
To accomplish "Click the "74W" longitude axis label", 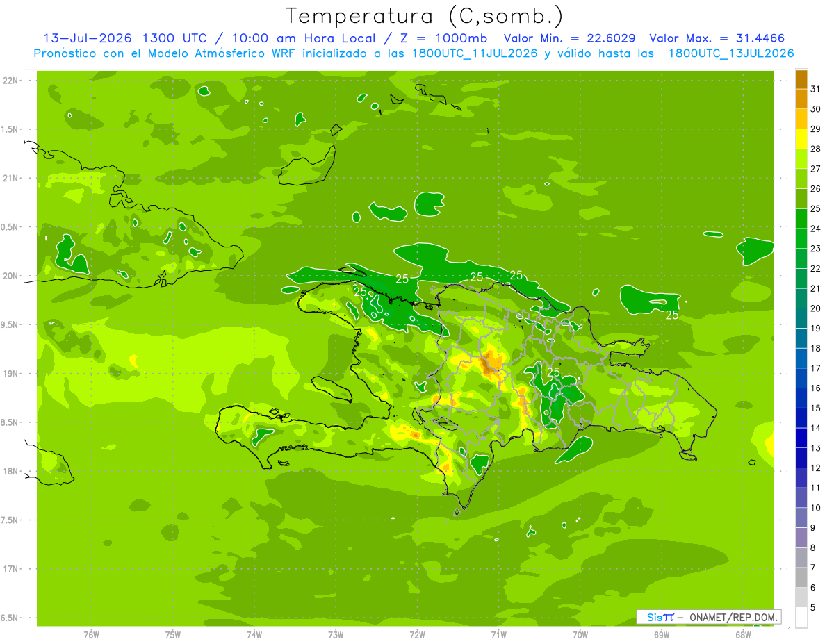I will (254, 635).
